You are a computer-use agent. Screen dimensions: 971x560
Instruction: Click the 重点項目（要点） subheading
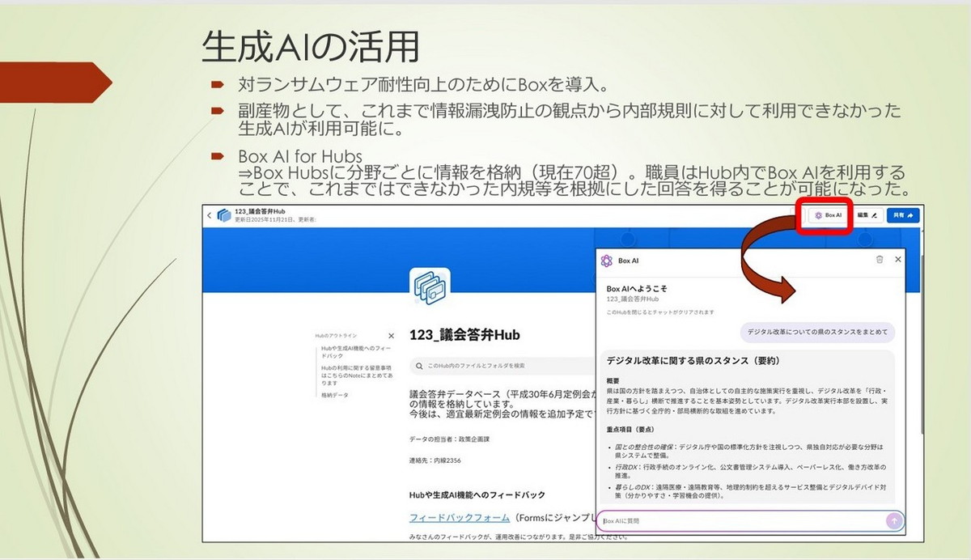click(630, 429)
